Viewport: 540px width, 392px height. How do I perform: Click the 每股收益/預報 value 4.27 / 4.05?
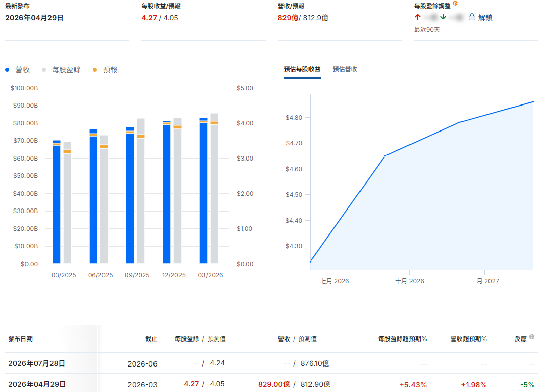pos(160,18)
